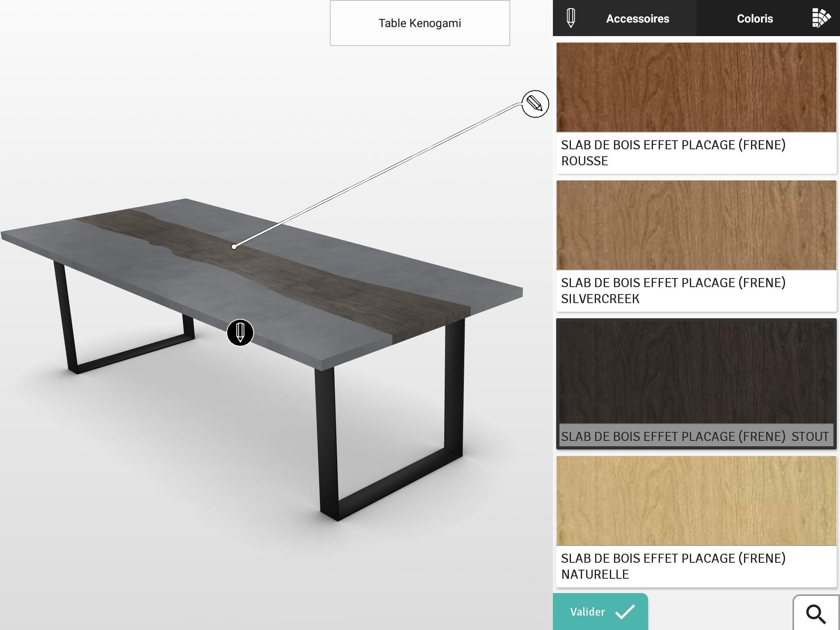Click the white pencil marker linked to the wood slab
Image resolution: width=840 pixels, height=630 pixels.
pyautogui.click(x=535, y=104)
